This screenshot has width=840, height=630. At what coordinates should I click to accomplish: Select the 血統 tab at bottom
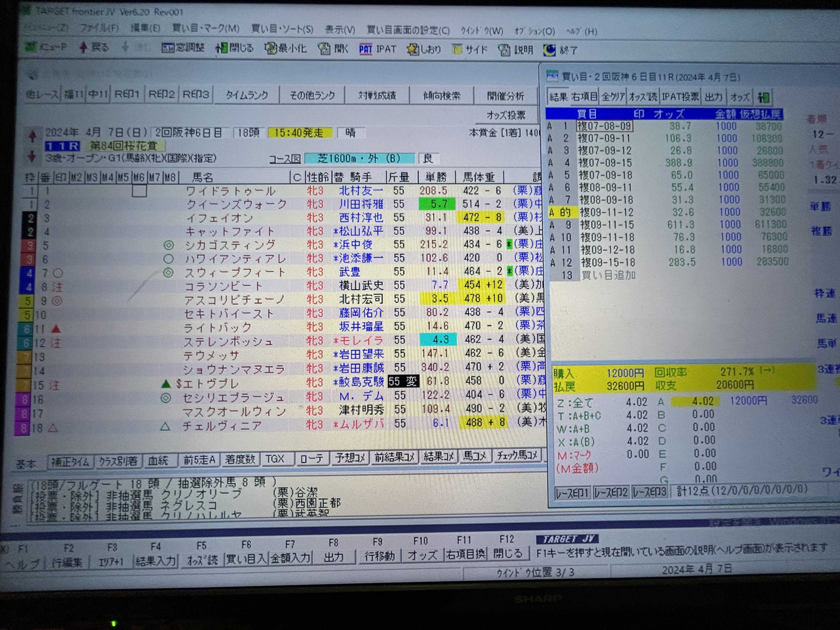pos(158,461)
